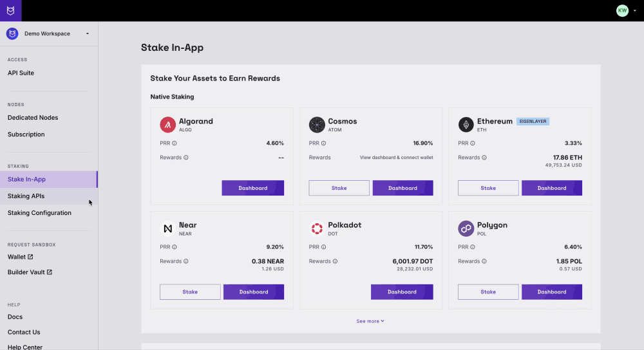The height and width of the screenshot is (350, 644).
Task: Open the Subscription page
Action: [x=26, y=134]
